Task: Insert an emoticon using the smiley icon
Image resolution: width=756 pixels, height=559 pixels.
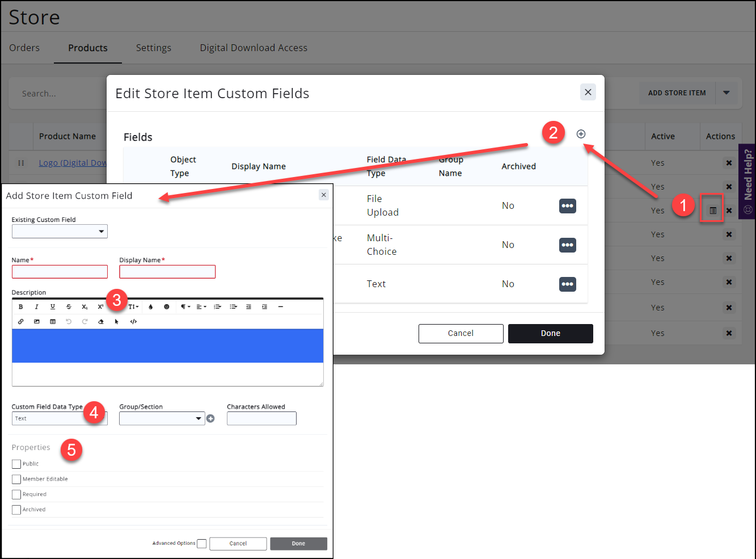Action: point(167,307)
